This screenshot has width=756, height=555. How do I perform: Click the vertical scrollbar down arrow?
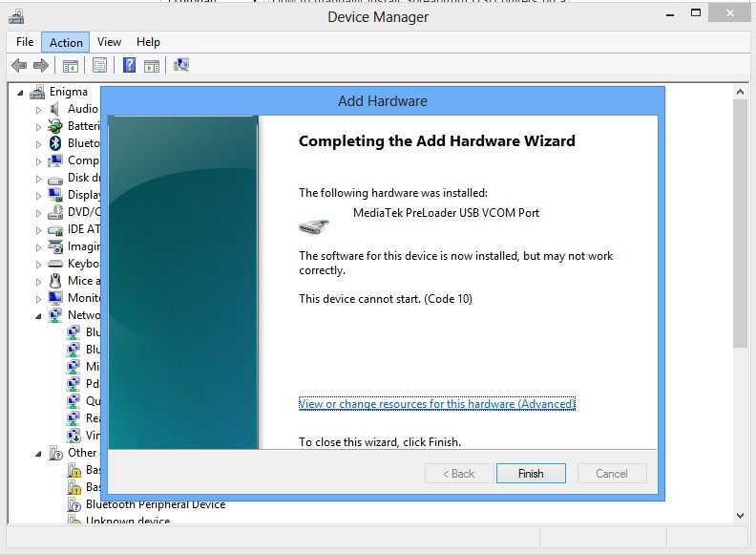point(740,516)
